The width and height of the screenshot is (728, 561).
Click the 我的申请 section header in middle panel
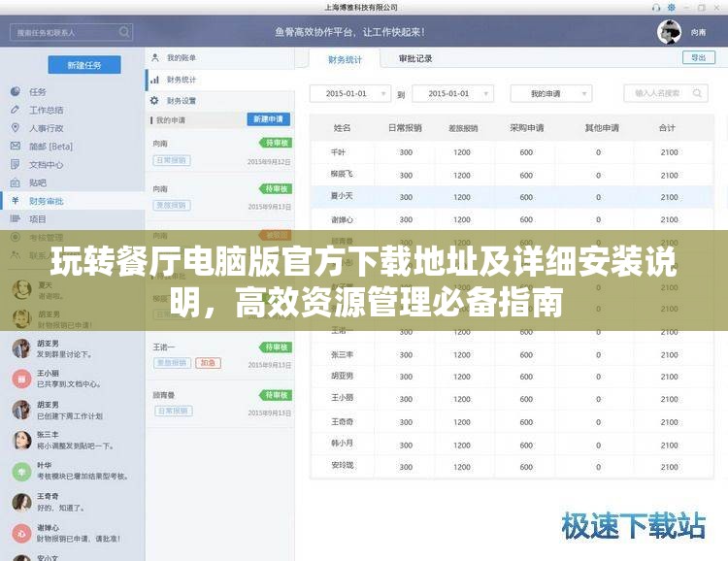point(171,119)
